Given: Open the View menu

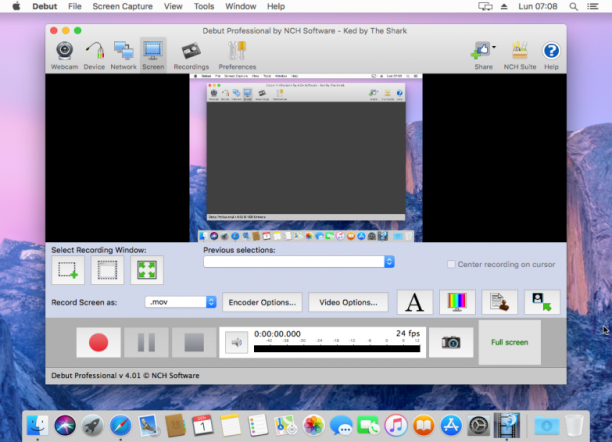Looking at the screenshot, I should pyautogui.click(x=173, y=6).
